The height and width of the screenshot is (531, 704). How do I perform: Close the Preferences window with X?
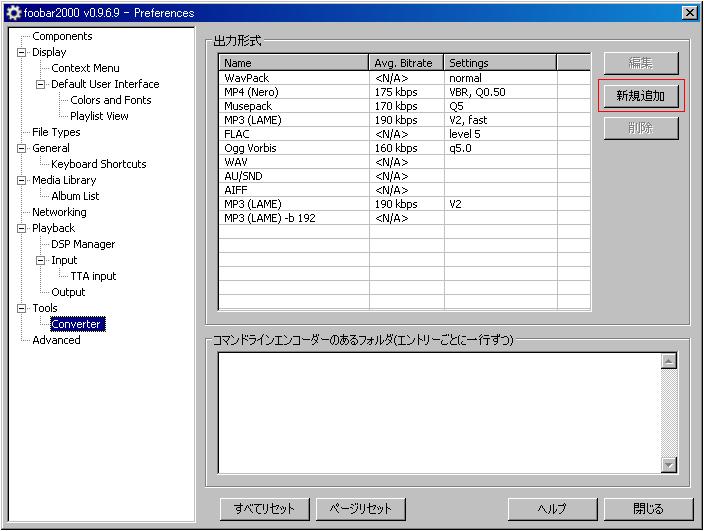pos(690,13)
